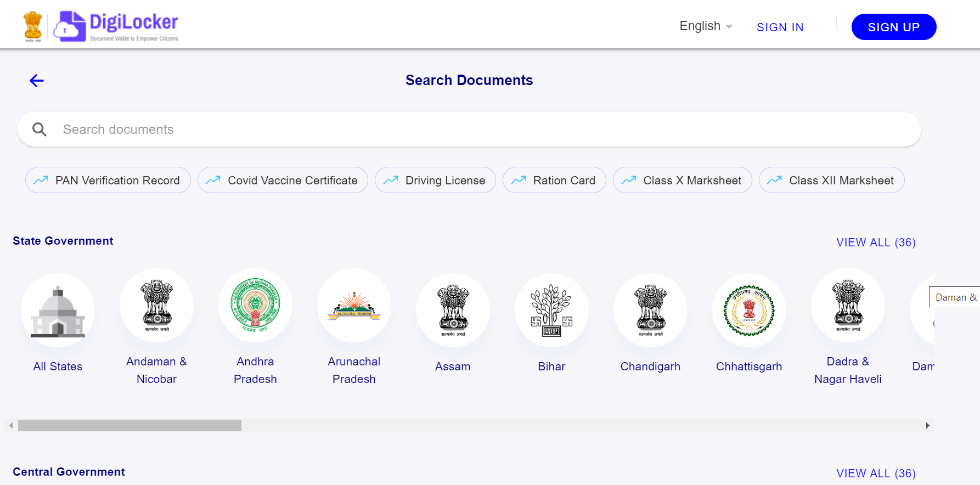Click the back arrow icon
Screen dimensions: 980x485
[x=37, y=81]
